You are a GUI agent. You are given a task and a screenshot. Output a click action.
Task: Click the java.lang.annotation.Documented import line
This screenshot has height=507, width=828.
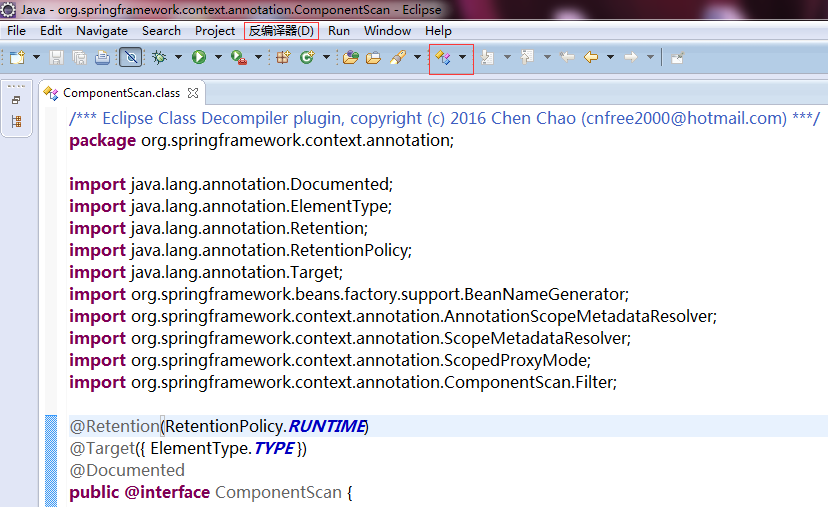pyautogui.click(x=231, y=184)
